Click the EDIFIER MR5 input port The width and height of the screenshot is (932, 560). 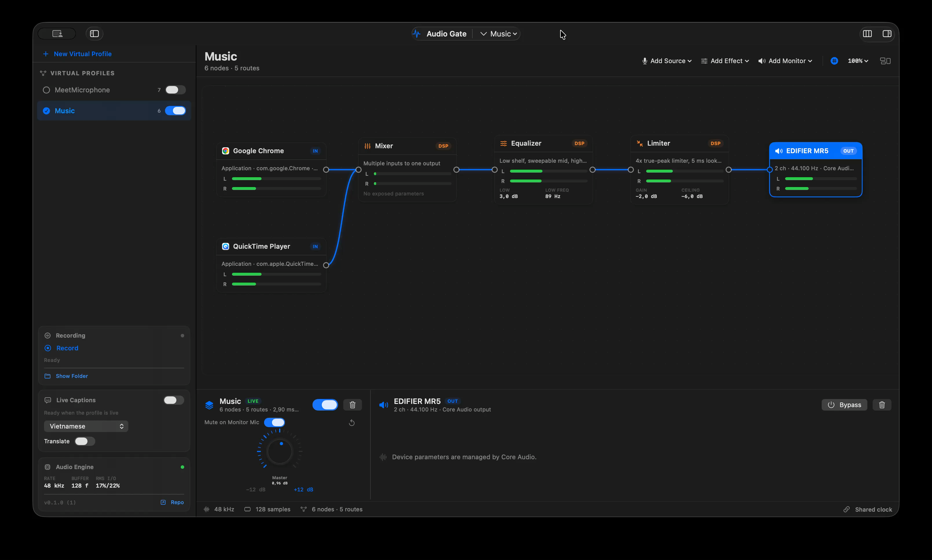pyautogui.click(x=769, y=170)
